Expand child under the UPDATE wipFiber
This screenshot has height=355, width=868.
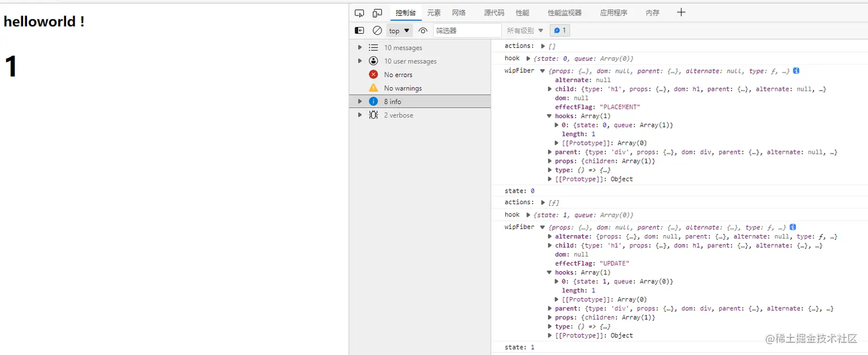click(550, 245)
